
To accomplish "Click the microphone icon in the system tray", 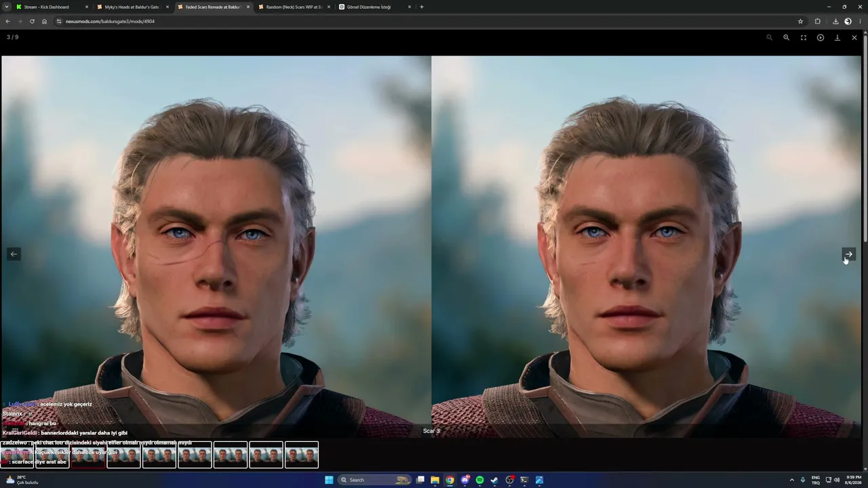I will point(803,480).
